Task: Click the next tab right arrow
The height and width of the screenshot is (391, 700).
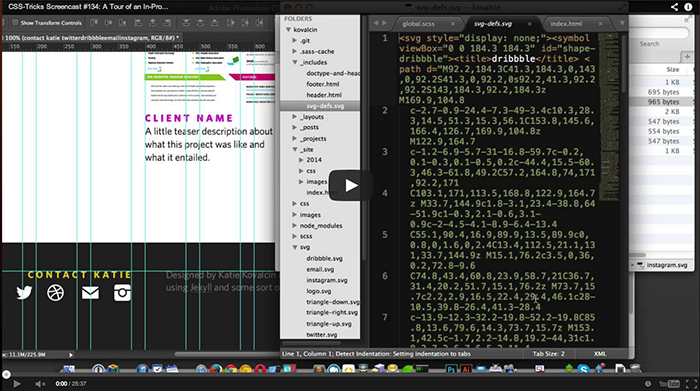Action: pos(384,23)
